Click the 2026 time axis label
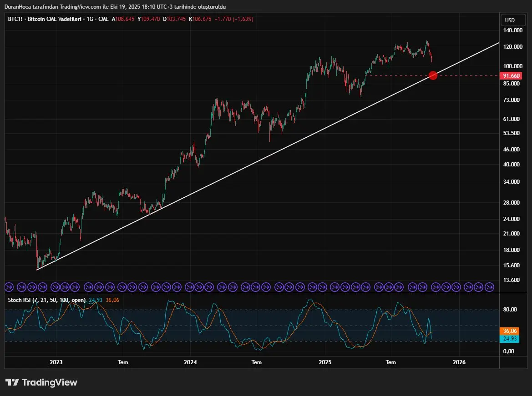The image size is (532, 396). tap(459, 362)
